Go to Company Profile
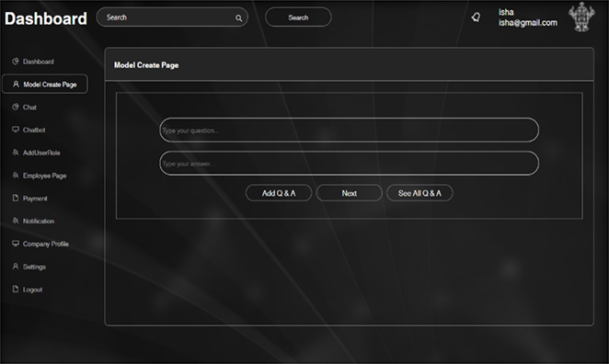 pos(46,245)
